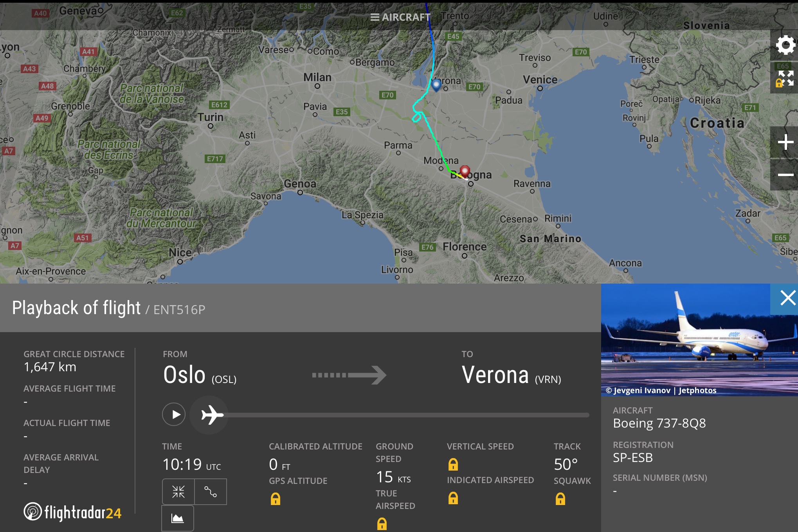Click the flightradar24 logo
The image size is (798, 532).
(x=73, y=512)
